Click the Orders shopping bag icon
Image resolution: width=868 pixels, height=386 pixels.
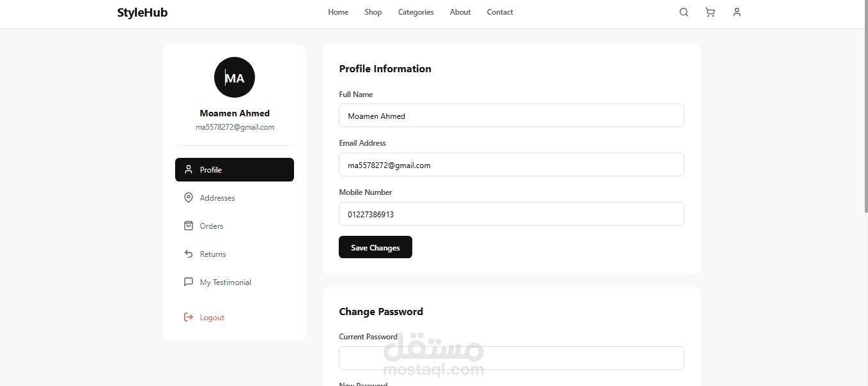[x=189, y=226]
